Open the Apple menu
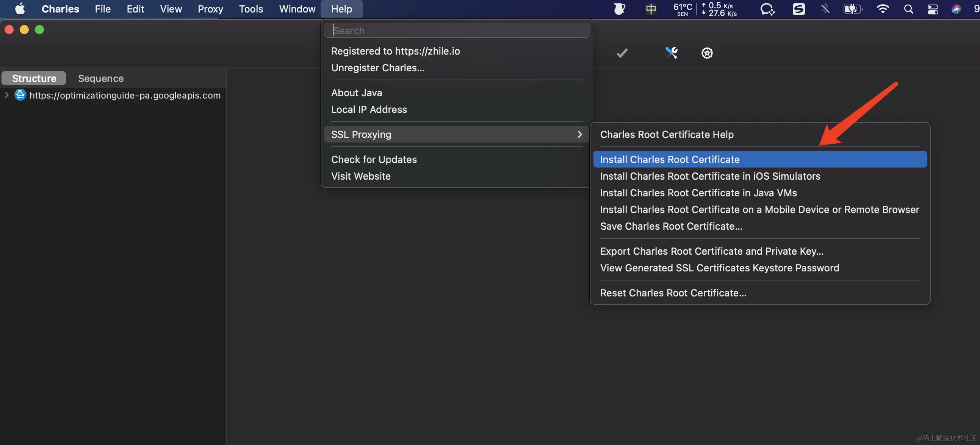The width and height of the screenshot is (980, 445). (20, 9)
